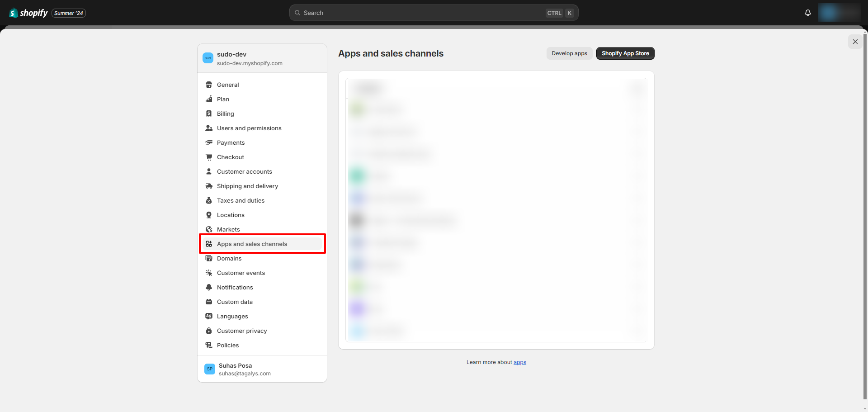Click the sudo-dev.myshopify.com store address
The image size is (868, 412).
pos(250,63)
